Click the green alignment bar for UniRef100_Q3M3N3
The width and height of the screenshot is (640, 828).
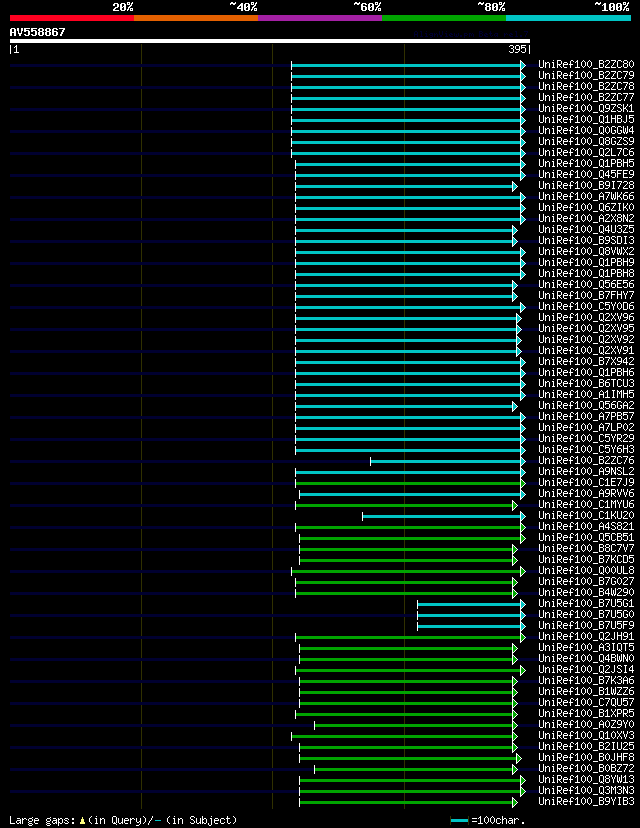tap(410, 792)
